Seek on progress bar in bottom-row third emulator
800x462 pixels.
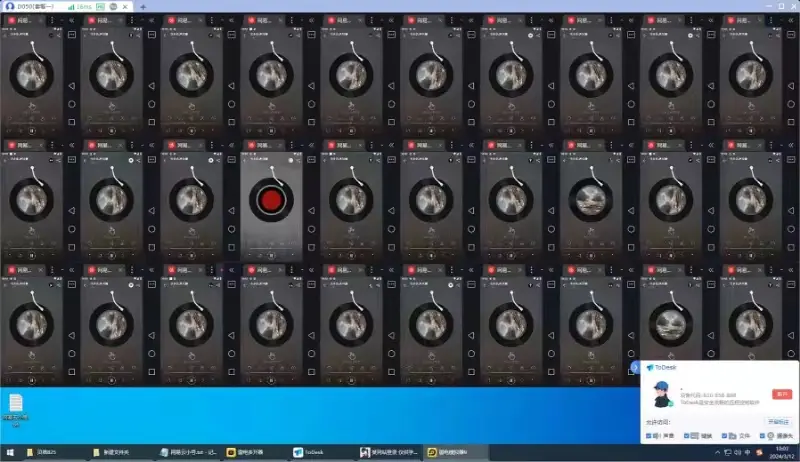[x=191, y=372]
